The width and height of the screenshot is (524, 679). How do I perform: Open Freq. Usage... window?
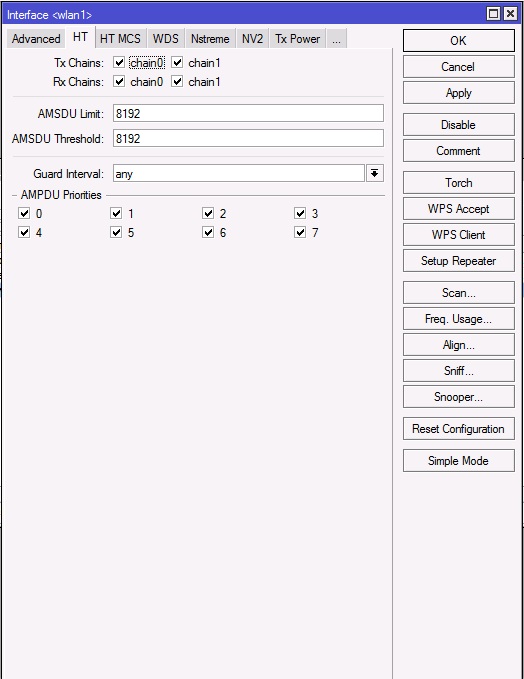(x=459, y=319)
